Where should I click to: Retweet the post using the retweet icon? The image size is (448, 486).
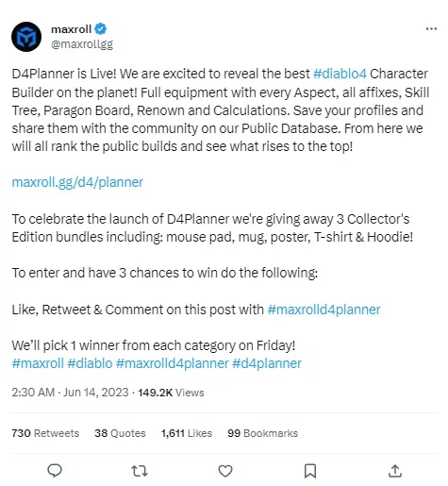pos(140,471)
